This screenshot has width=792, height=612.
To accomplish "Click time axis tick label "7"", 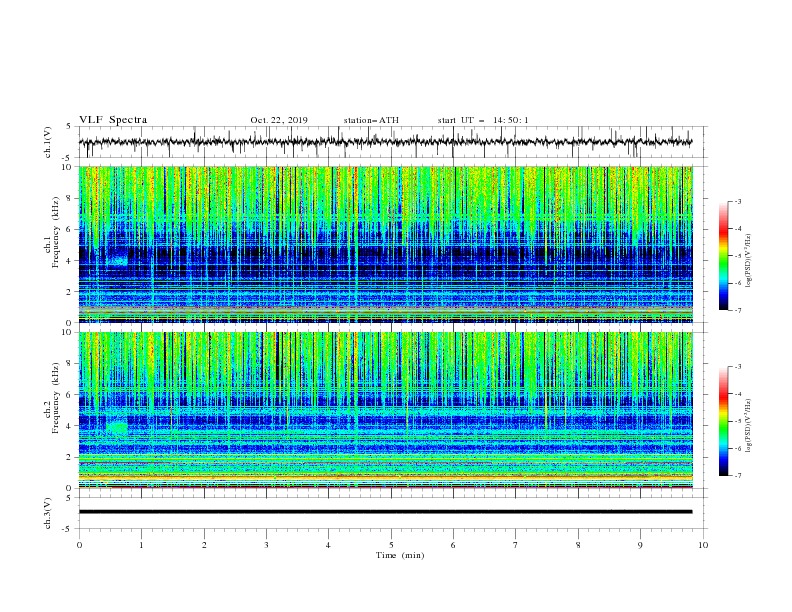I will click(x=516, y=545).
